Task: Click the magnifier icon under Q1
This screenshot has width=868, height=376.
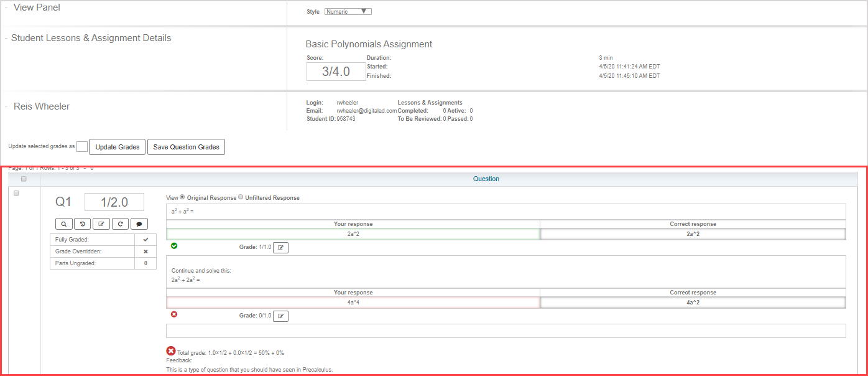Action: click(x=64, y=223)
